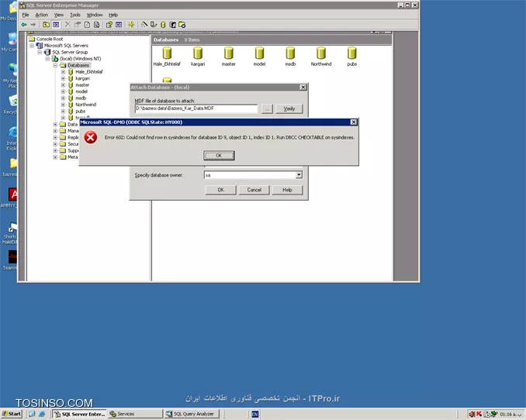Image resolution: width=526 pixels, height=420 pixels.
Task: Open the File menu
Action: pos(26,15)
